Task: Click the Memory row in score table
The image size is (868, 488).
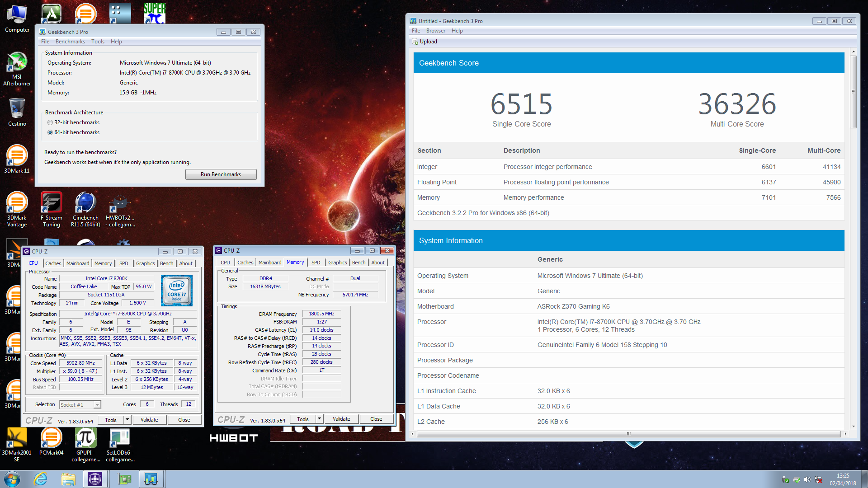Action: click(629, 197)
